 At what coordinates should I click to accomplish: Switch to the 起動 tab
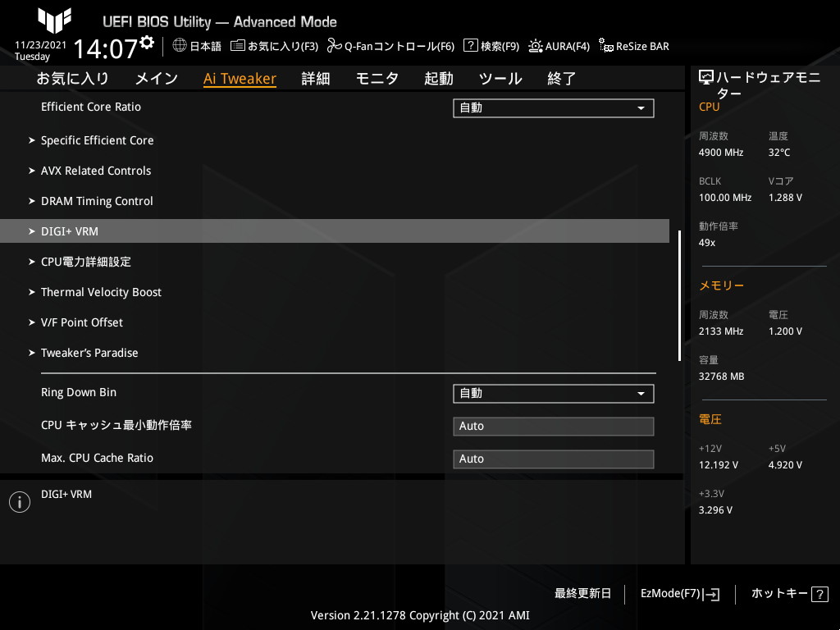439,79
